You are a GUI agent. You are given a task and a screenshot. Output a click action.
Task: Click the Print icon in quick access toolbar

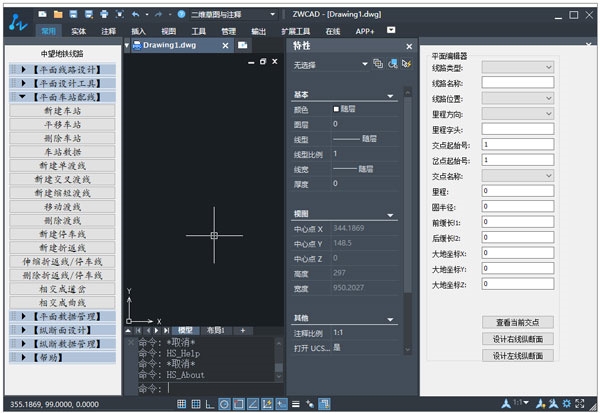coord(104,15)
